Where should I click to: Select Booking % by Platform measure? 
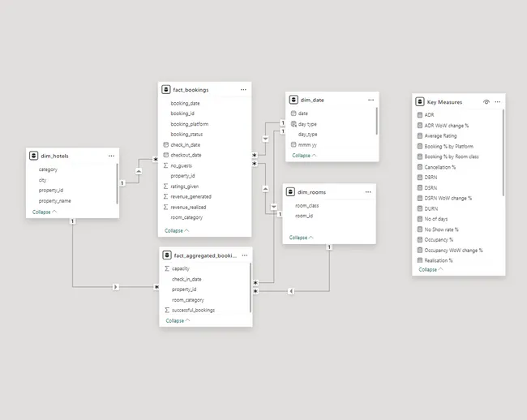click(x=448, y=146)
